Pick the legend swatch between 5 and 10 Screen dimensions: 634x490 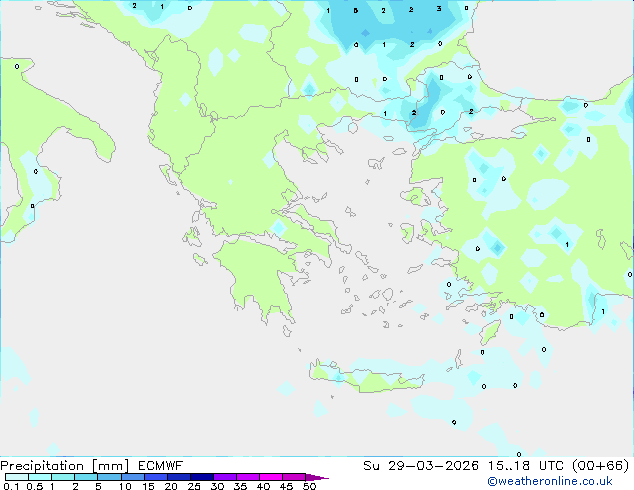click(110, 477)
